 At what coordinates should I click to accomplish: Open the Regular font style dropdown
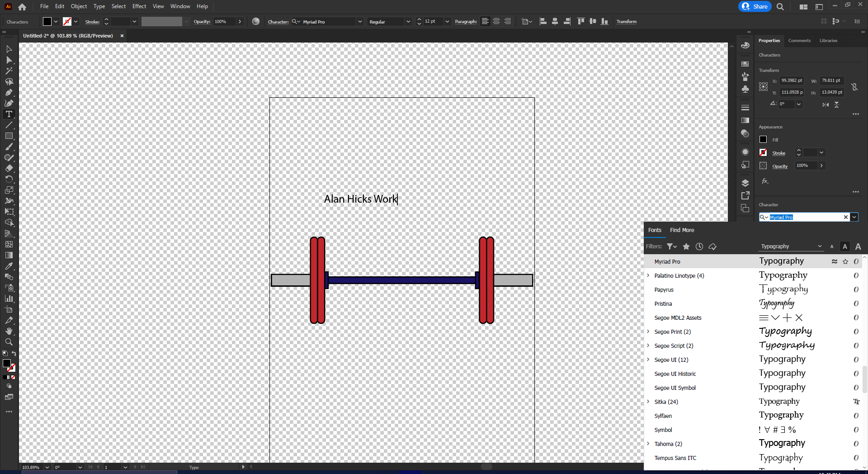[408, 21]
